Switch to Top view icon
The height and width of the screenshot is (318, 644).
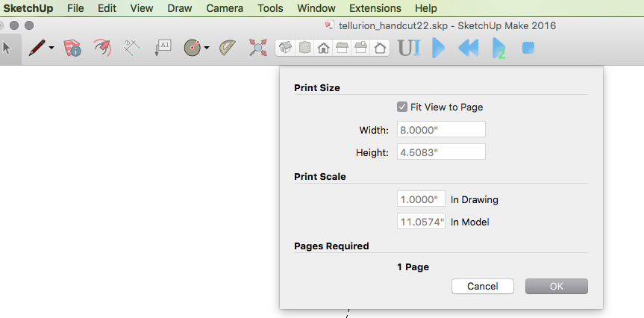pyautogui.click(x=304, y=48)
